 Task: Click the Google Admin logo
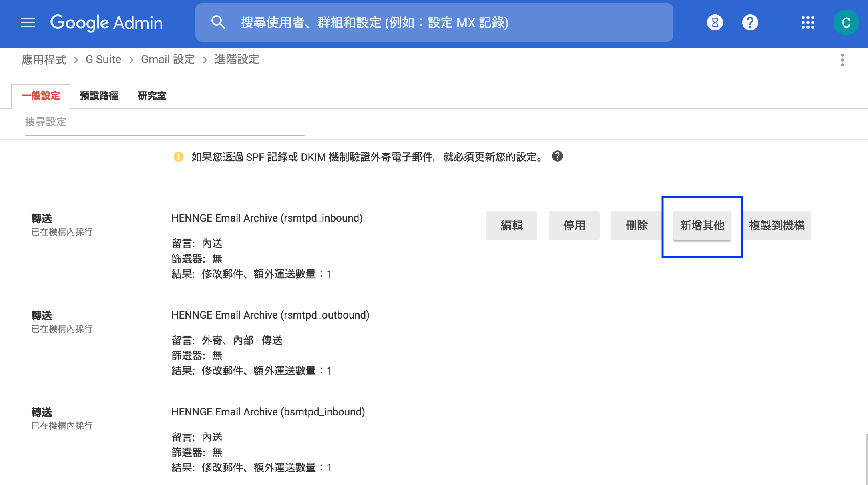pos(106,22)
